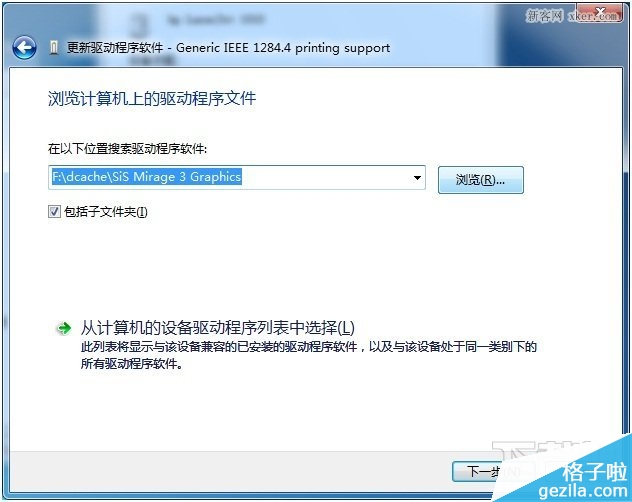Image resolution: width=632 pixels, height=502 pixels.
Task: Click the 浏览计算机上的驱动程序文件 heading
Action: (x=152, y=98)
